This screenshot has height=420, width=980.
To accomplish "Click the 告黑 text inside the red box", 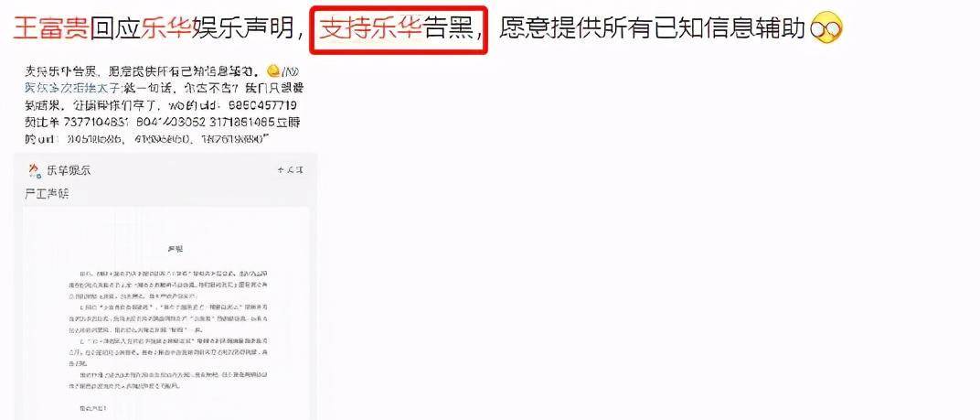I will [x=449, y=29].
